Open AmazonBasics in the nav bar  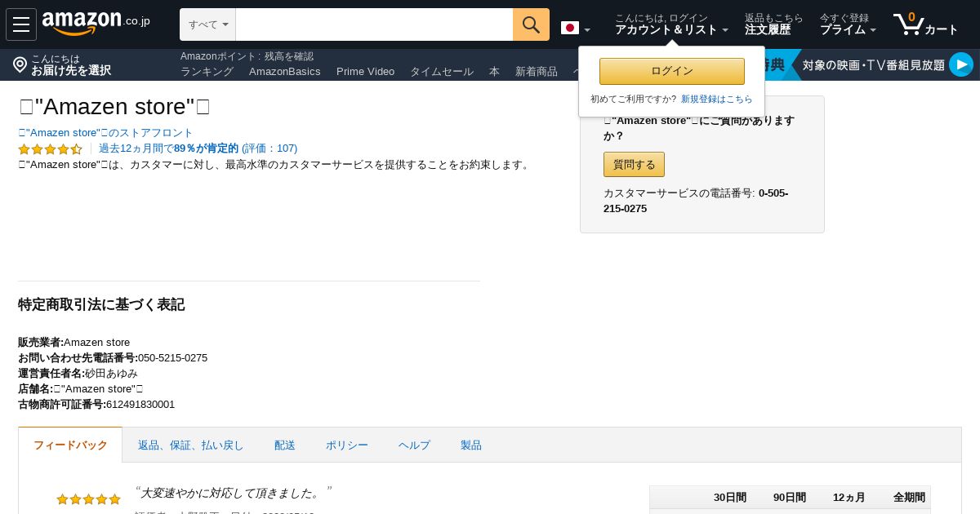(x=285, y=71)
